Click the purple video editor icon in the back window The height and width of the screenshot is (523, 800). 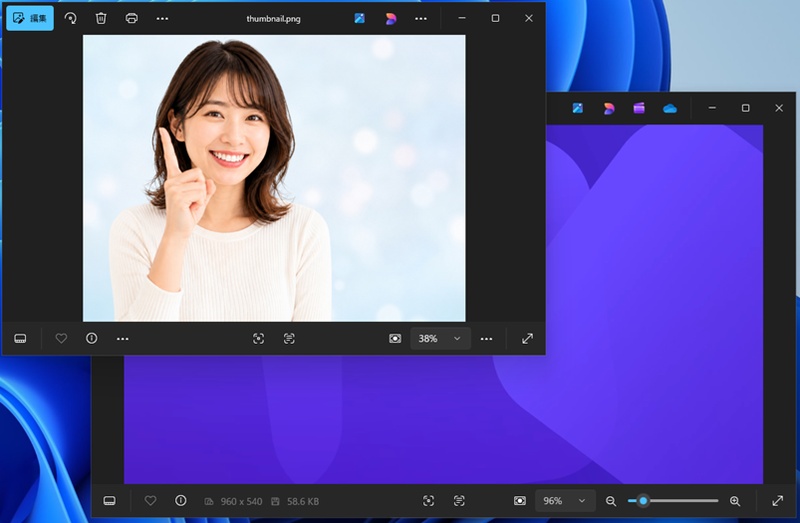click(639, 108)
